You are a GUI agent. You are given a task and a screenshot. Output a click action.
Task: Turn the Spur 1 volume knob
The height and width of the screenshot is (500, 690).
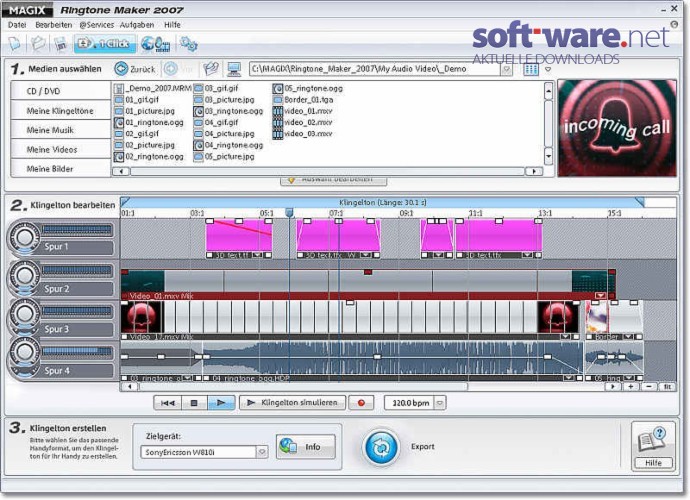click(24, 237)
